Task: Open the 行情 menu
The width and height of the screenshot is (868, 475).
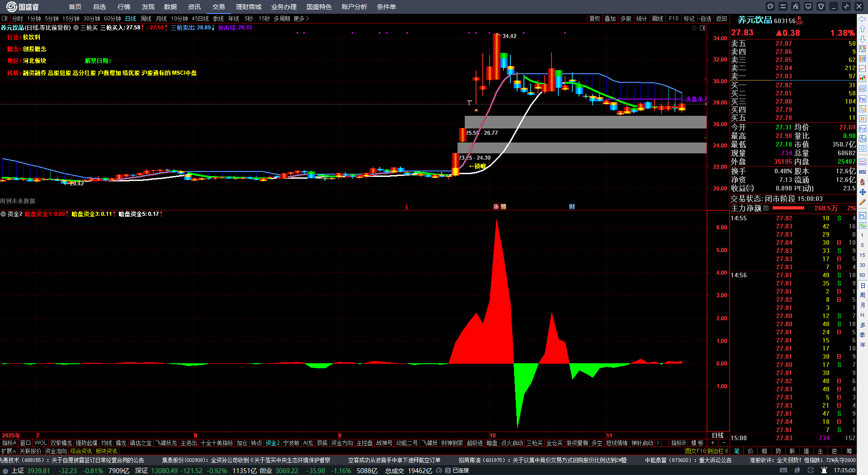Action: 124,7
